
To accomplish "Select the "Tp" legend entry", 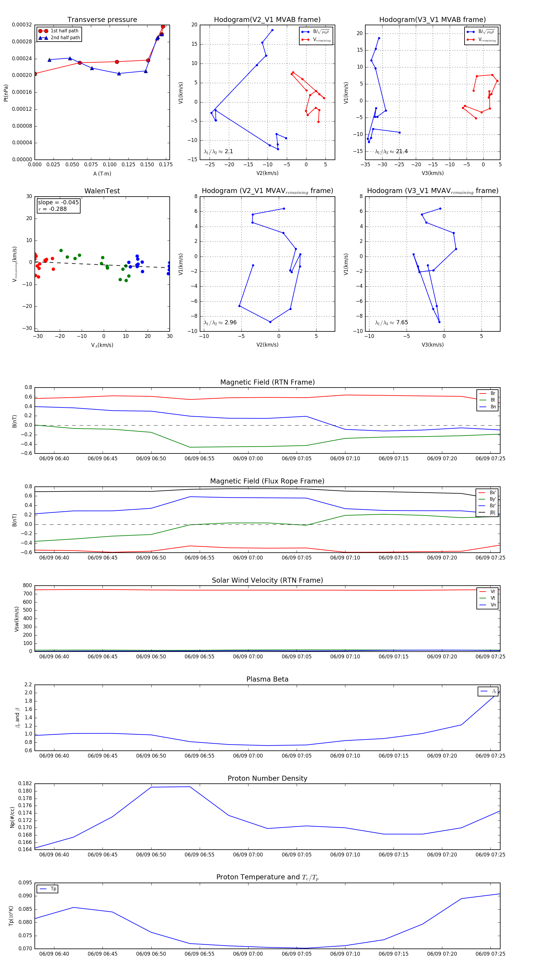I will point(48,889).
